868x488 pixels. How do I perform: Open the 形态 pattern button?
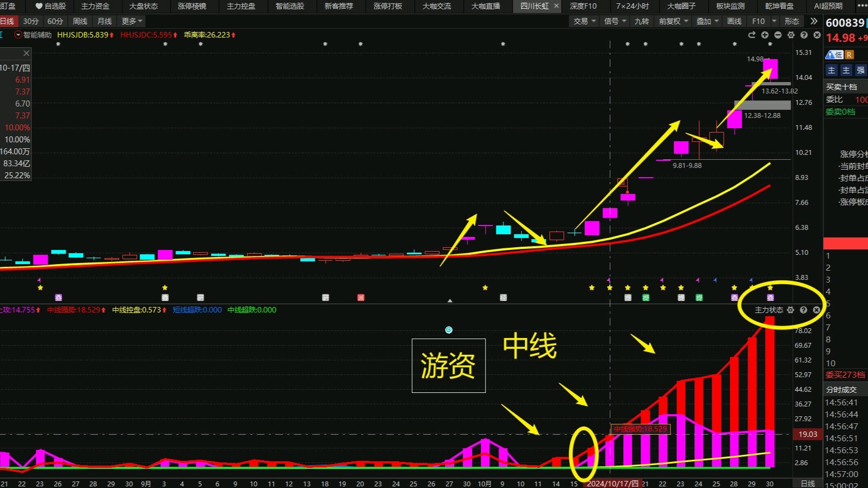coord(792,21)
